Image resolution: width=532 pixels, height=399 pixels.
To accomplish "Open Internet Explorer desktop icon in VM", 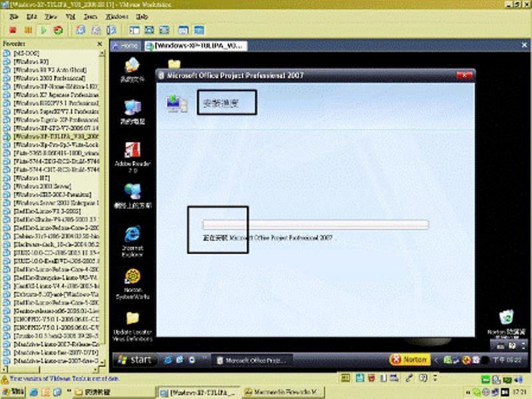I will [x=132, y=241].
